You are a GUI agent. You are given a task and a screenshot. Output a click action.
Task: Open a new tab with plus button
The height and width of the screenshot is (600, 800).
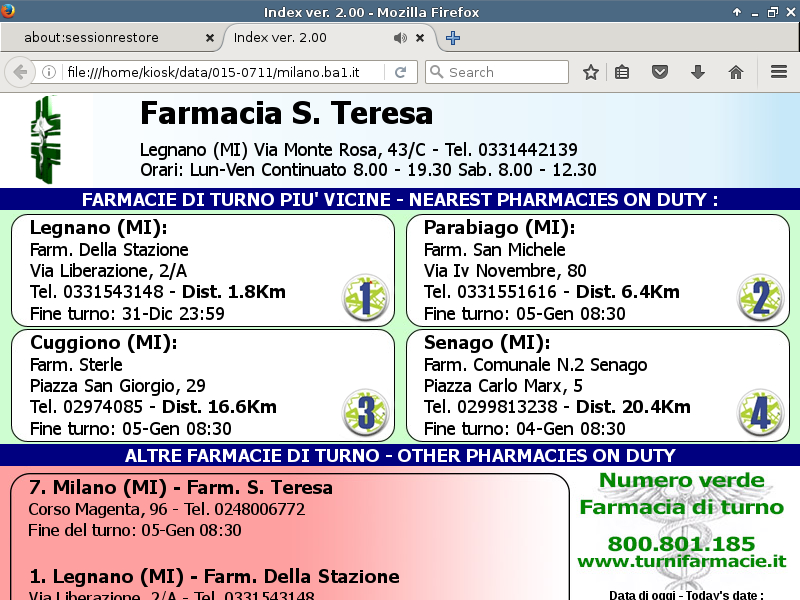(453, 38)
